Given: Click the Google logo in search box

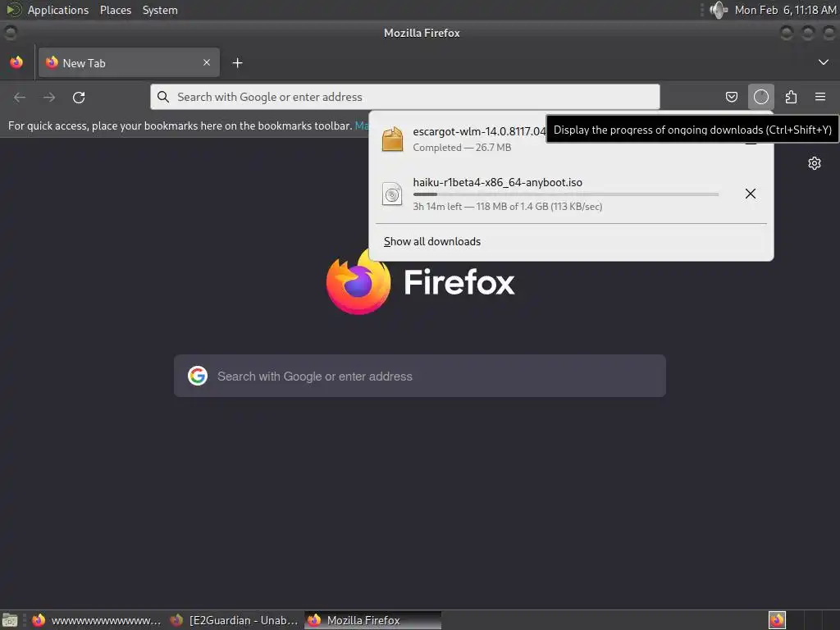Looking at the screenshot, I should coord(198,376).
